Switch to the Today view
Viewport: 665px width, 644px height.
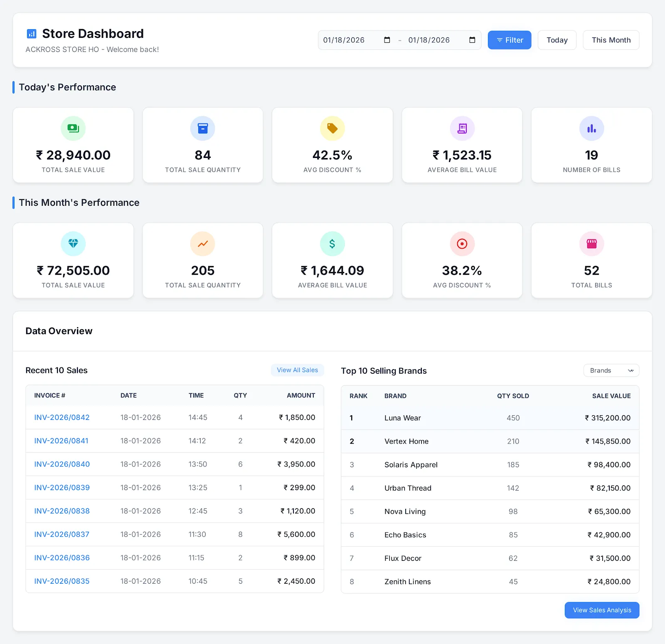pyautogui.click(x=557, y=40)
